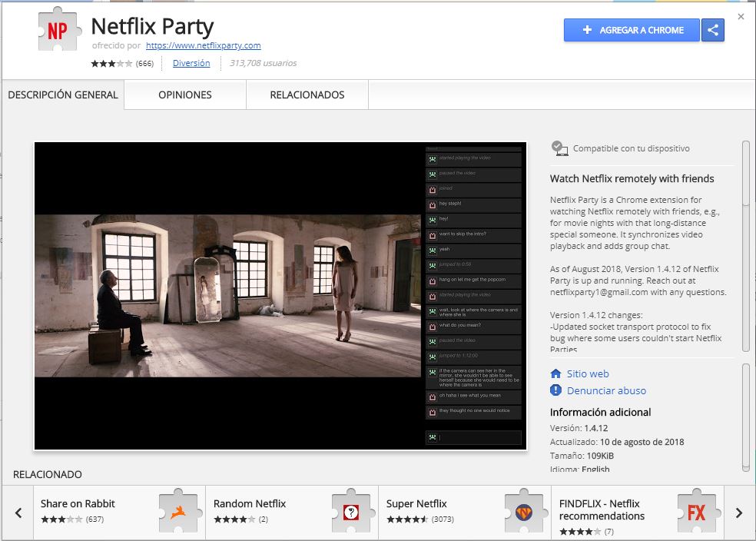Click the star rating (666)
This screenshot has height=541, width=756.
(x=122, y=63)
